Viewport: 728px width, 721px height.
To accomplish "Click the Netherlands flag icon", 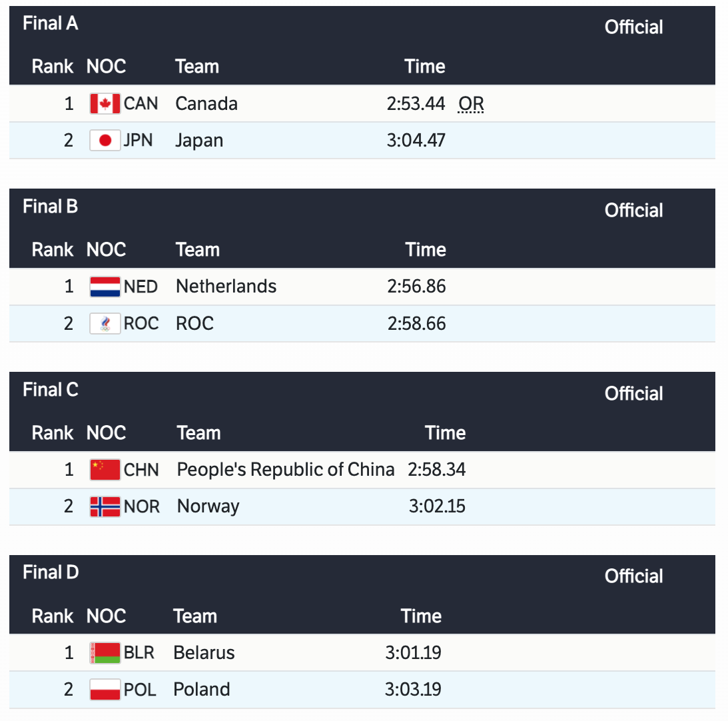I will [x=105, y=287].
